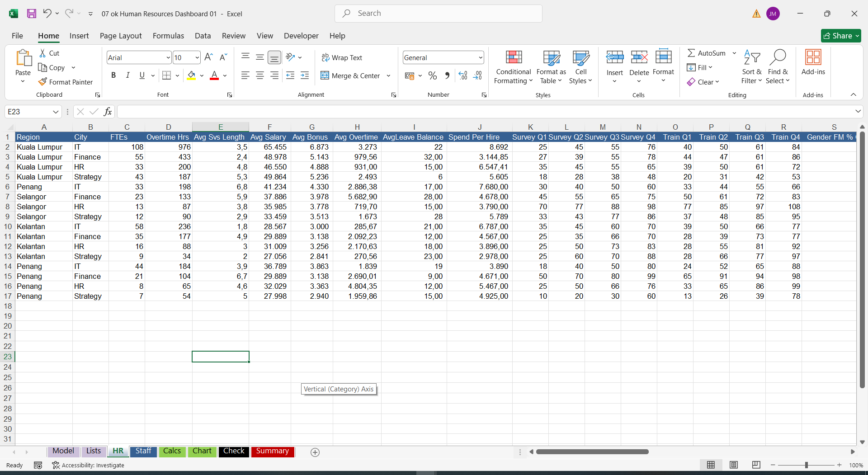The width and height of the screenshot is (868, 475).
Task: Switch to Page Layout view
Action: point(734,465)
